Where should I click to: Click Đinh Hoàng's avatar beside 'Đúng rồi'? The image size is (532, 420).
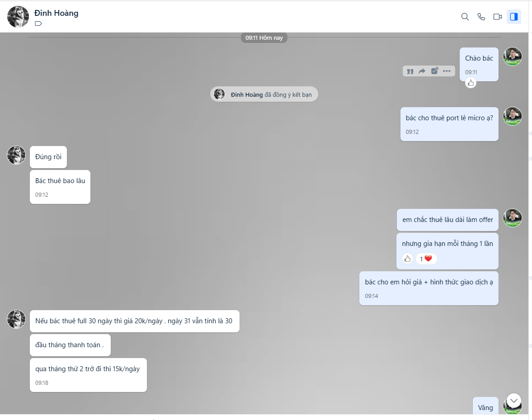click(16, 155)
